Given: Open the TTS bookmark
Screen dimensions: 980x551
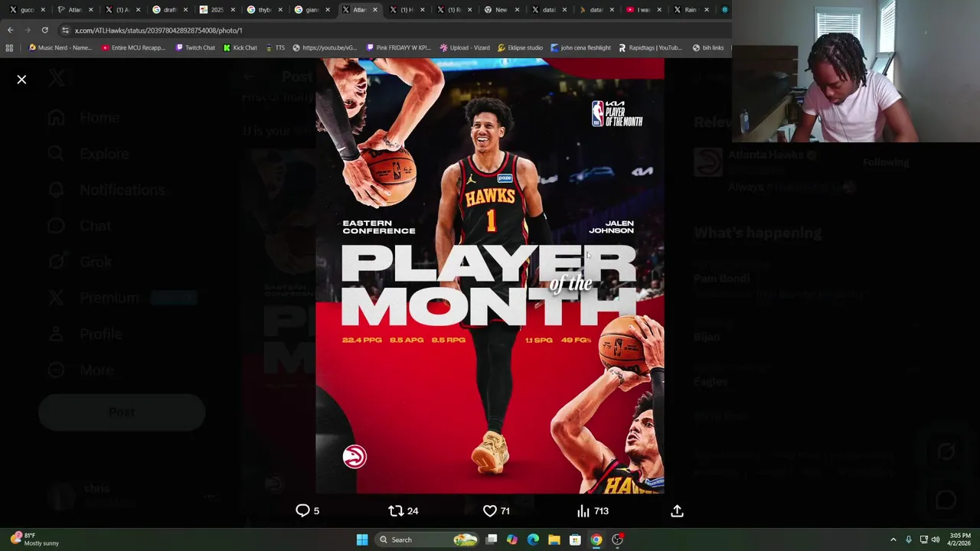Looking at the screenshot, I should point(275,47).
